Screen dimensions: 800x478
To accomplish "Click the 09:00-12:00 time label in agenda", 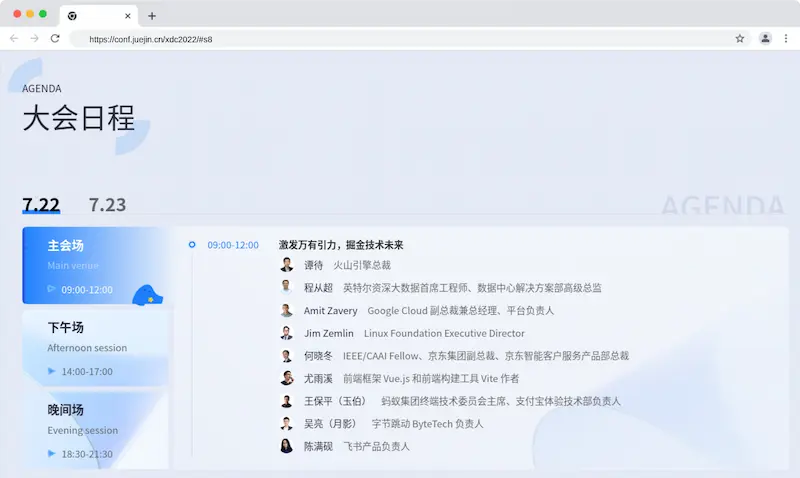I will pyautogui.click(x=233, y=245).
